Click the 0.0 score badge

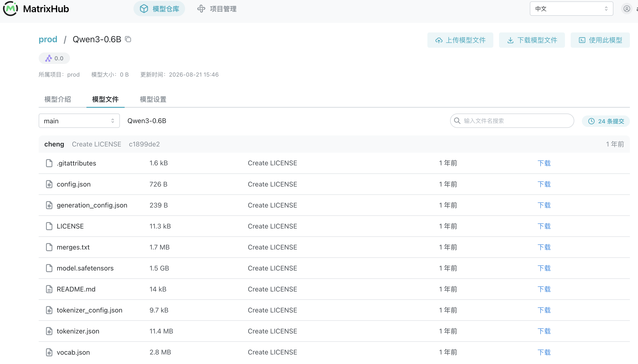pyautogui.click(x=54, y=58)
